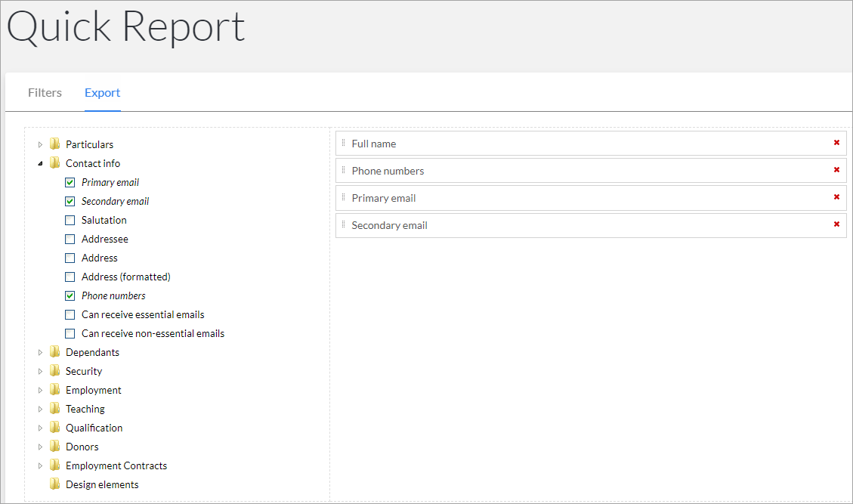
Task: Check the Addressee checkbox
Action: pos(70,239)
